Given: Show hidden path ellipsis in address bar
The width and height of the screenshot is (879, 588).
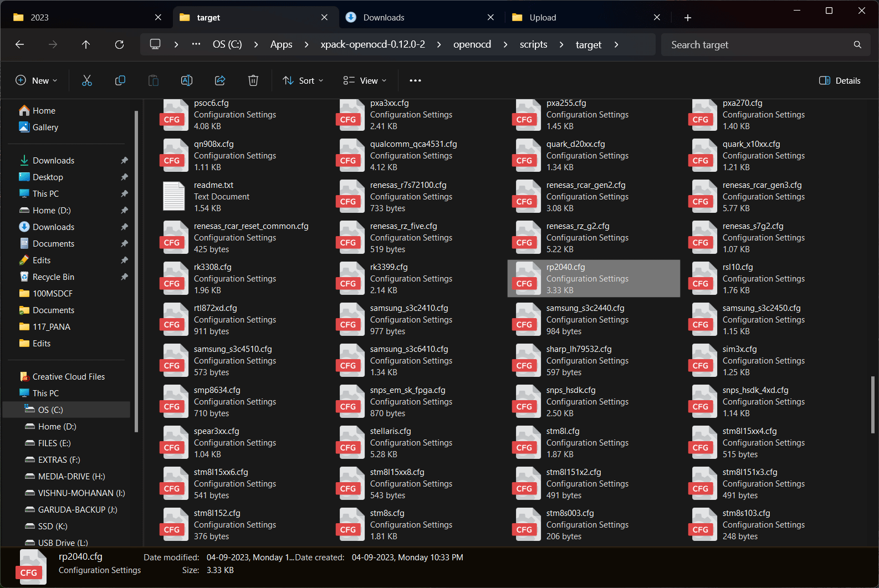Looking at the screenshot, I should click(196, 44).
